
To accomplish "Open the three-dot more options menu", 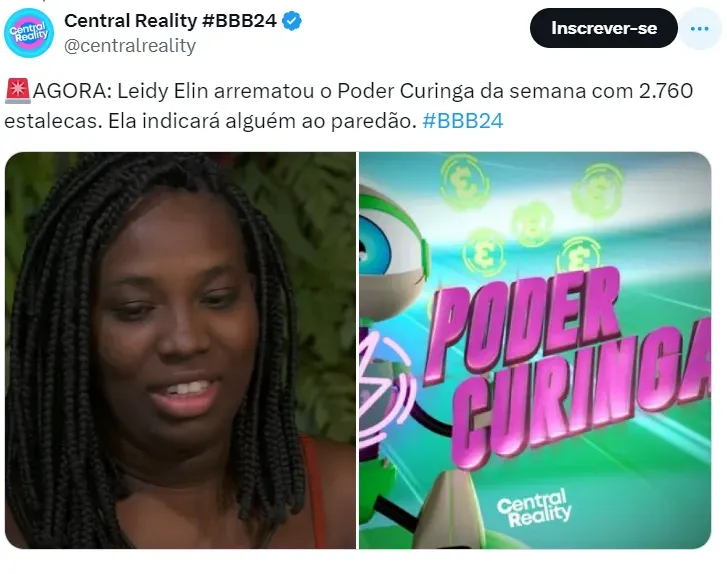I will pos(699,29).
